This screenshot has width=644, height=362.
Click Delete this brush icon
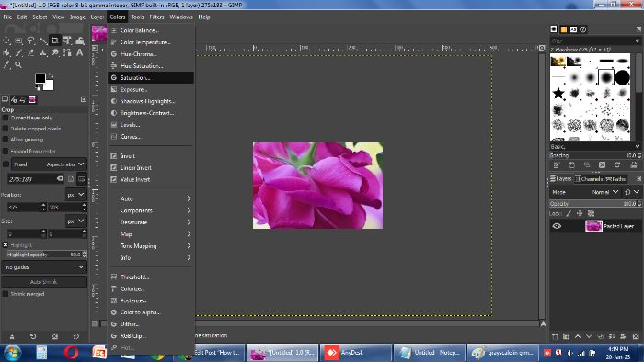pyautogui.click(x=602, y=165)
